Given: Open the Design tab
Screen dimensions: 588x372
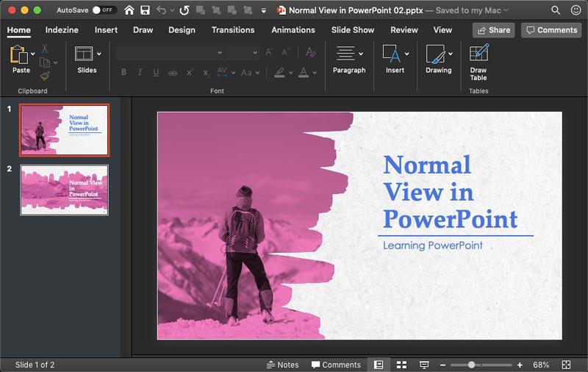Looking at the screenshot, I should tap(182, 30).
